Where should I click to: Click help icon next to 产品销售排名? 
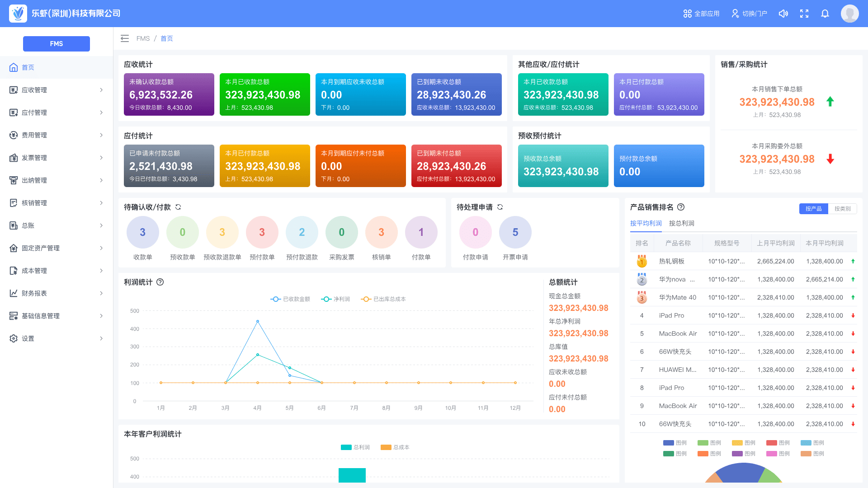click(681, 207)
